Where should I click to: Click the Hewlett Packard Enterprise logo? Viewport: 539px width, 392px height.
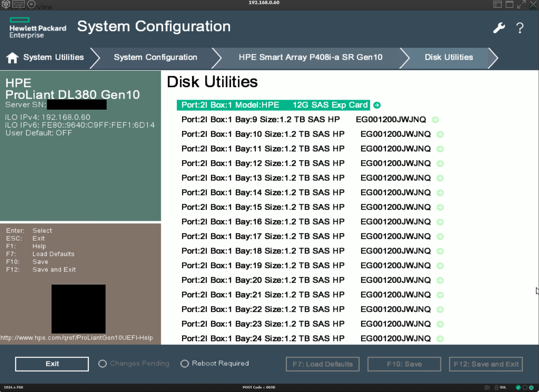(38, 28)
